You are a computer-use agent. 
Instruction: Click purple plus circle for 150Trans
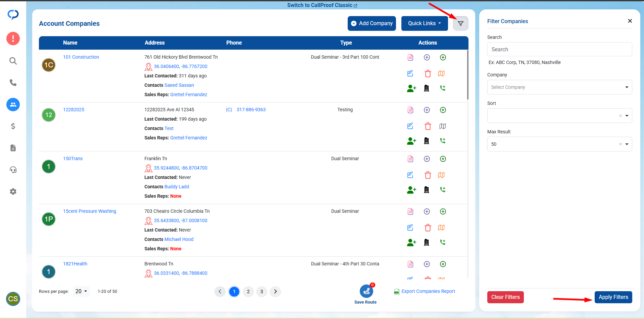[x=427, y=159]
